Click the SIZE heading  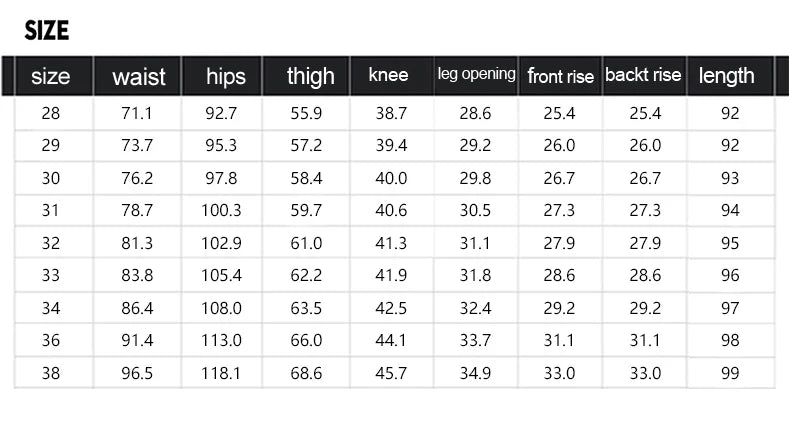coord(46,31)
